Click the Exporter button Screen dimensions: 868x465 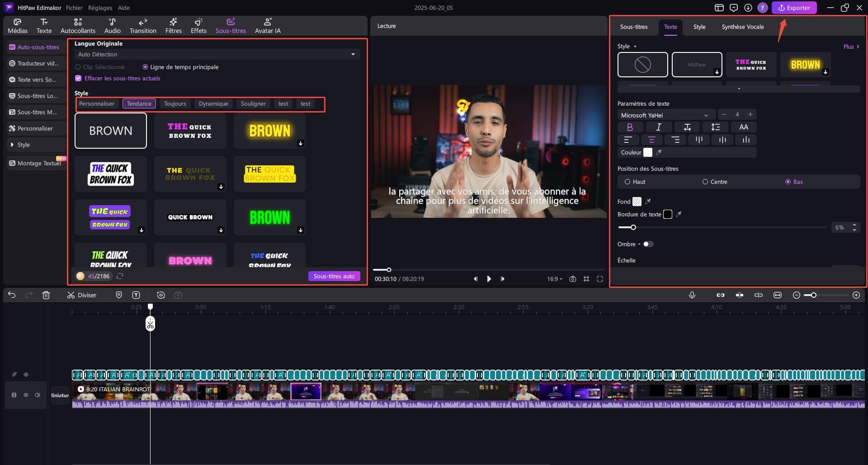pyautogui.click(x=794, y=8)
